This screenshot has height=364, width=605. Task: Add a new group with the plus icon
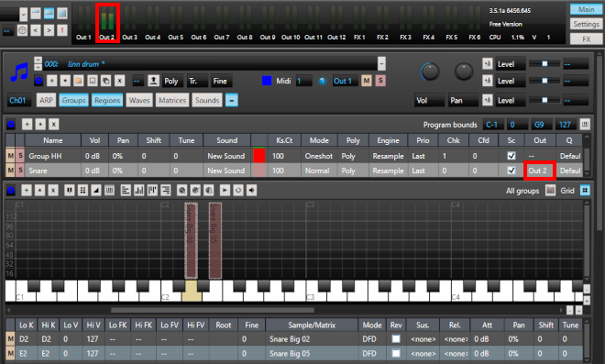coord(27,125)
